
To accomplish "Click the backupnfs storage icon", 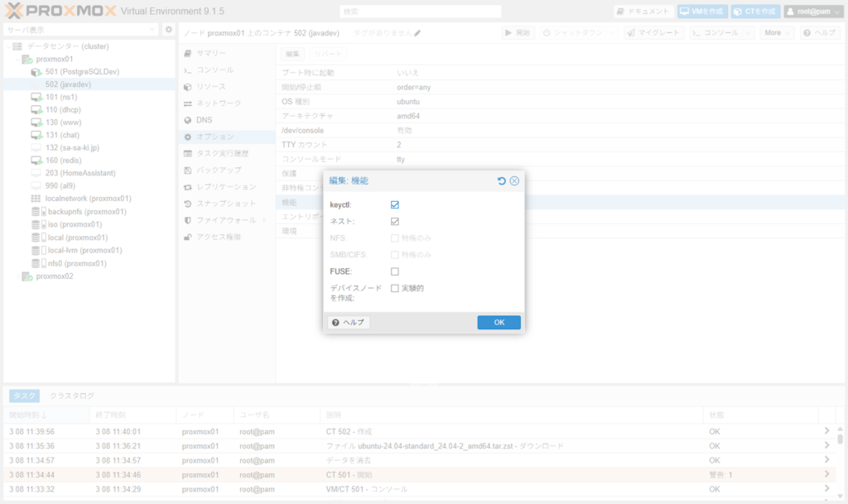I will coord(36,212).
